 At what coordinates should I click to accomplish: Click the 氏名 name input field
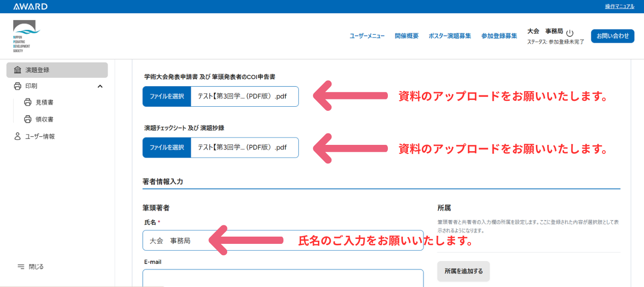coord(282,241)
